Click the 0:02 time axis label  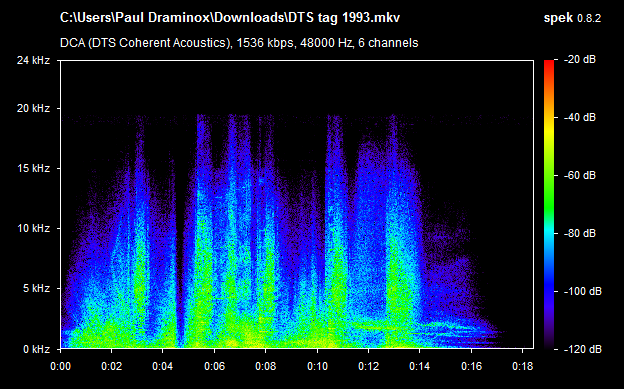[112, 366]
